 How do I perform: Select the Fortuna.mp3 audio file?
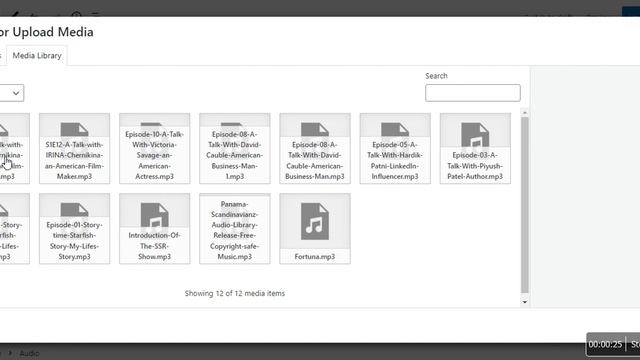coord(315,229)
